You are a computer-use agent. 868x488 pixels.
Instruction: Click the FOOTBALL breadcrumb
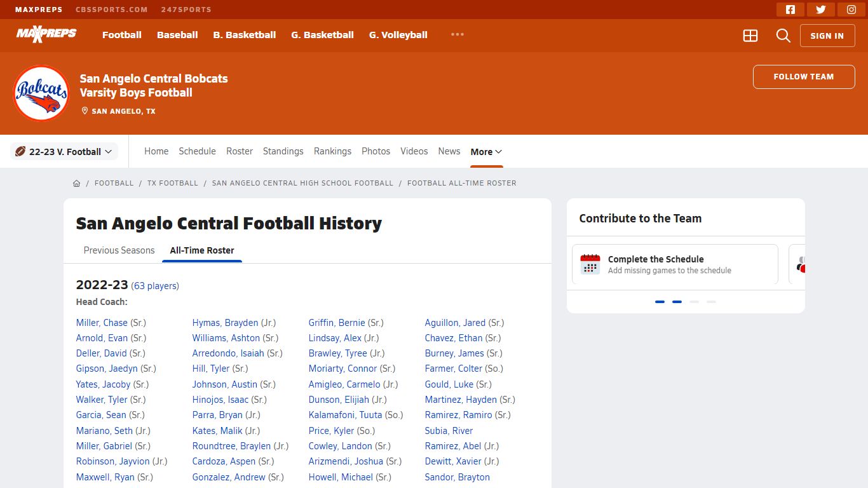114,183
